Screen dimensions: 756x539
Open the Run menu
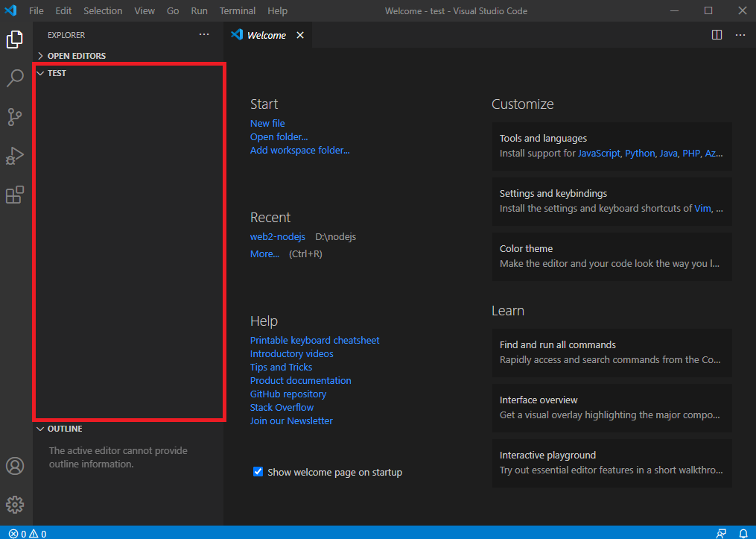pyautogui.click(x=199, y=10)
